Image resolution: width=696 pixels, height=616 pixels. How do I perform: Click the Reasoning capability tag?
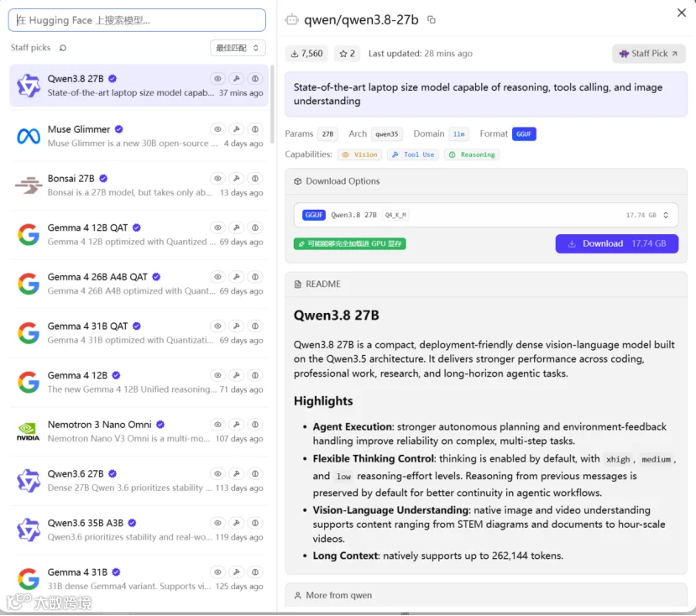472,154
